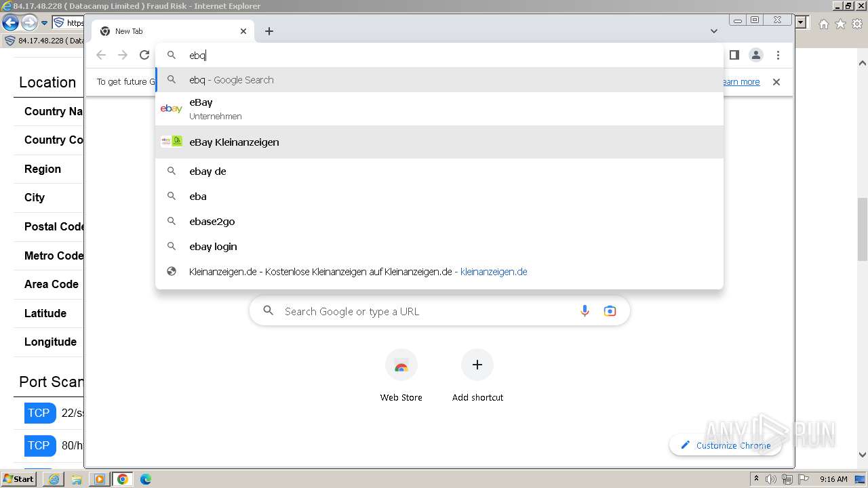Go back in Chrome navigation
868x488 pixels.
(101, 55)
